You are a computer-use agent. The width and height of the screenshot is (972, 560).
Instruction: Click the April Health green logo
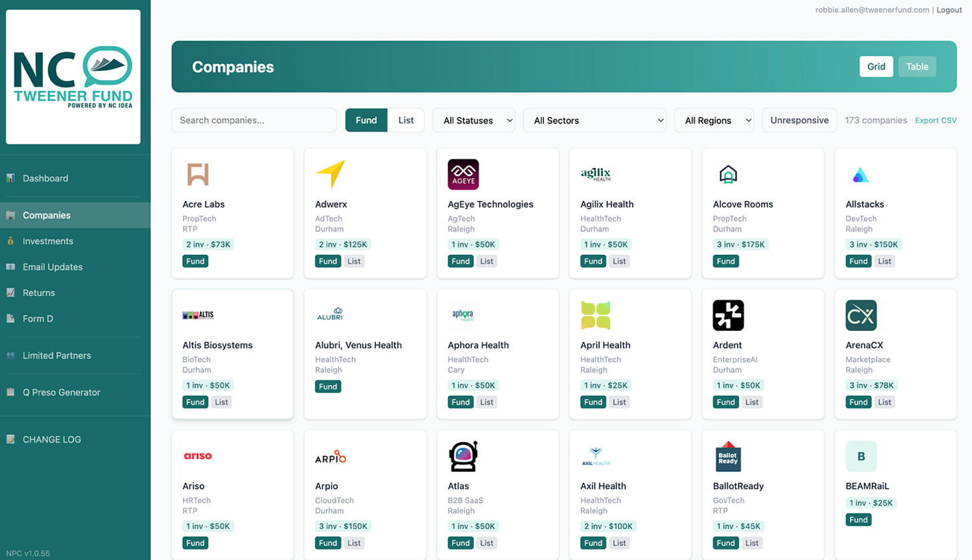click(595, 315)
